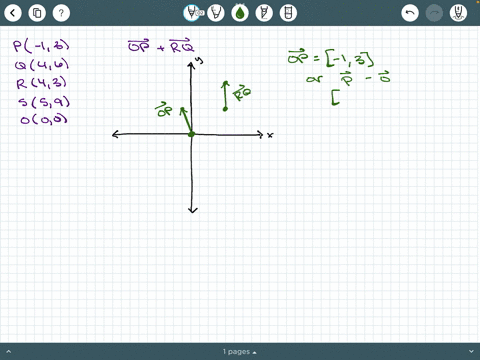Expand the bottom-left up chevron

pyautogui.click(x=9, y=351)
